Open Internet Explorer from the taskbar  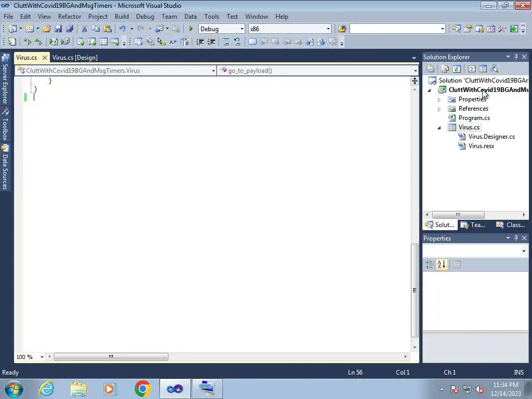[46, 389]
